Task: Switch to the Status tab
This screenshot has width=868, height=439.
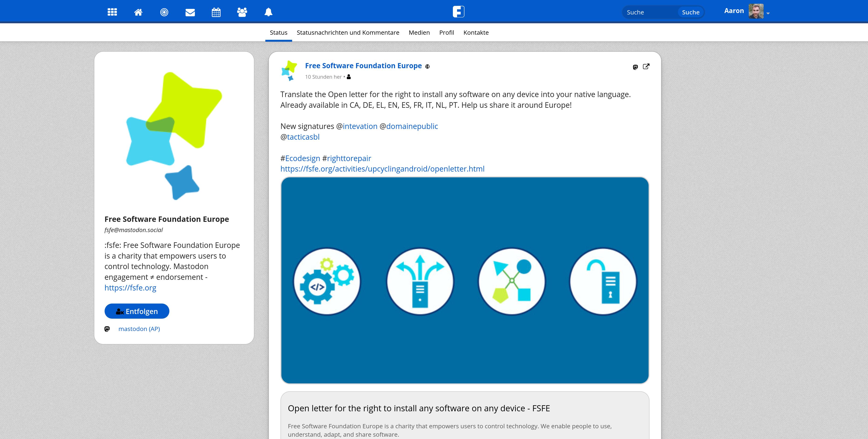Action: click(x=278, y=33)
